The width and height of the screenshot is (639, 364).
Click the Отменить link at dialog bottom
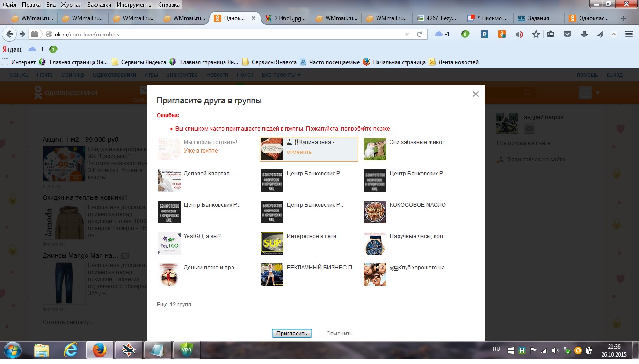(x=339, y=334)
